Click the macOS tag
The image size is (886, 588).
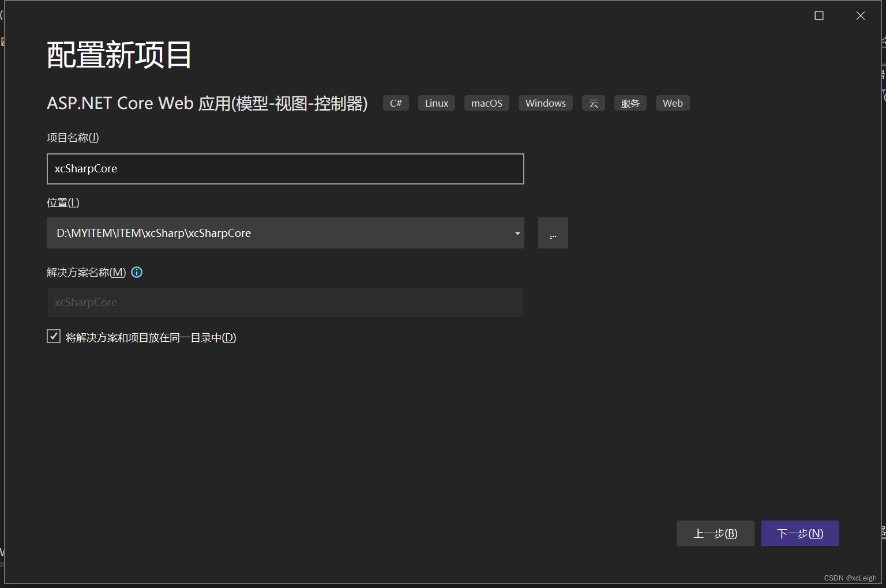[487, 103]
